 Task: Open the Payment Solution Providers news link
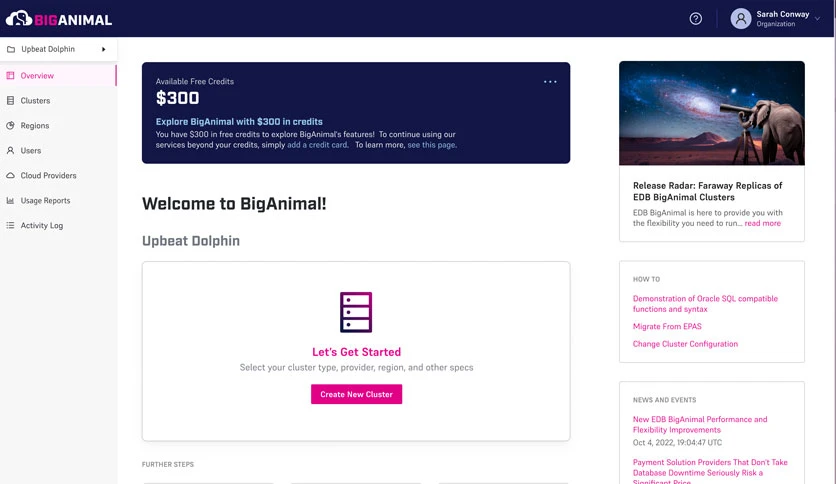[x=710, y=472]
